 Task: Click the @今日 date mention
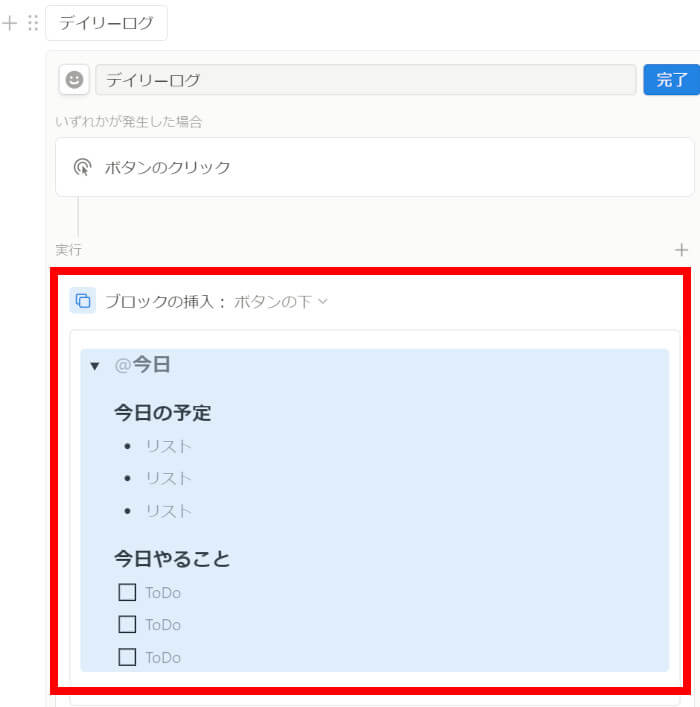pyautogui.click(x=143, y=365)
